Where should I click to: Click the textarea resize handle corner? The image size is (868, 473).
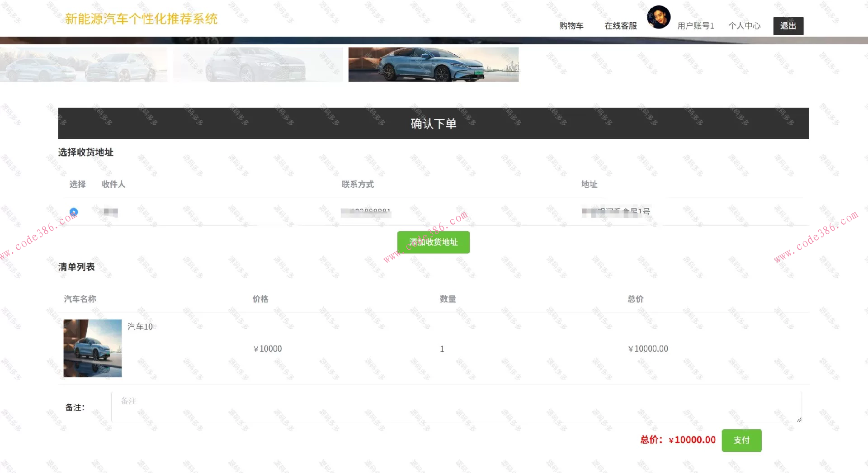799,420
